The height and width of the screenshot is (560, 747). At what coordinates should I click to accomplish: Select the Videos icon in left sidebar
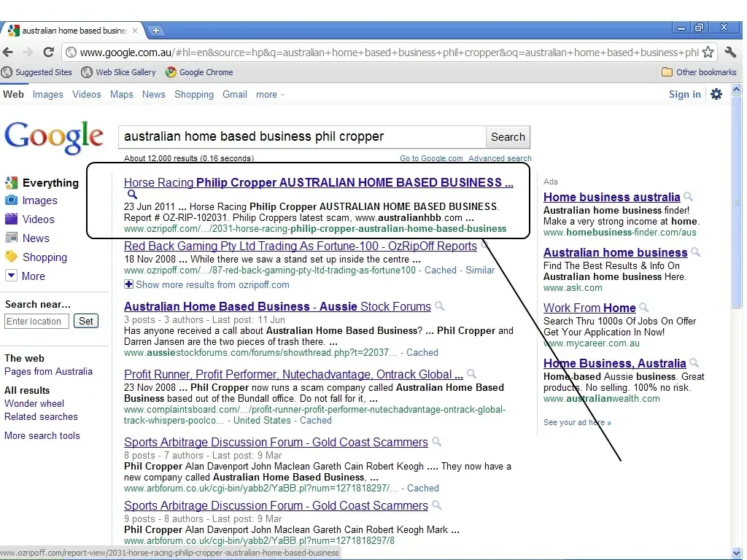pyautogui.click(x=11, y=219)
